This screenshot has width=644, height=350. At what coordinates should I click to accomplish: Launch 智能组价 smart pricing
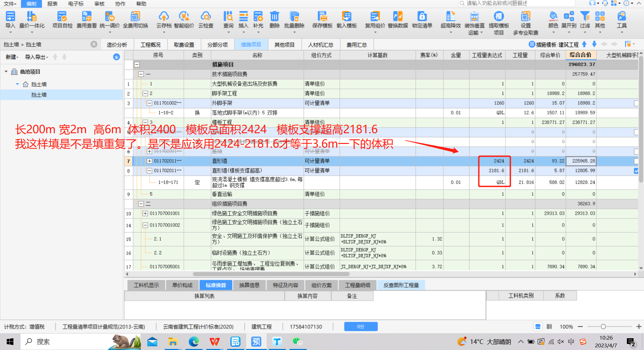[x=184, y=19]
